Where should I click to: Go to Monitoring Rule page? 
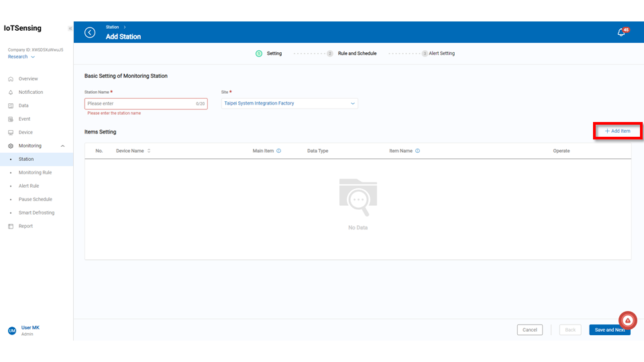[x=35, y=172]
